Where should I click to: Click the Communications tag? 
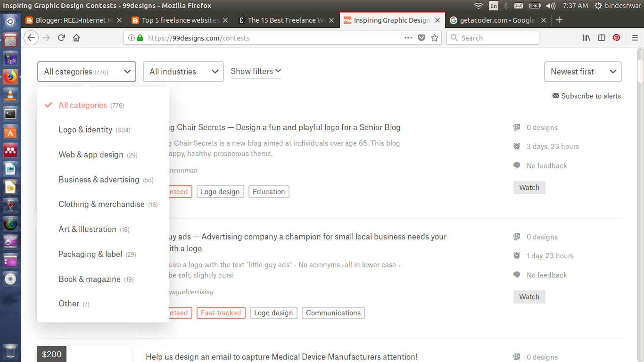[333, 313]
